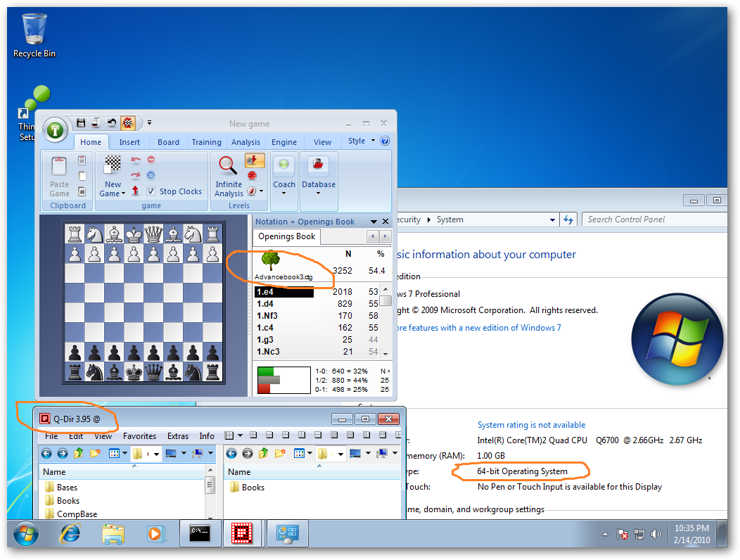Open Notation + Openings Book pane dropdown

[x=374, y=222]
